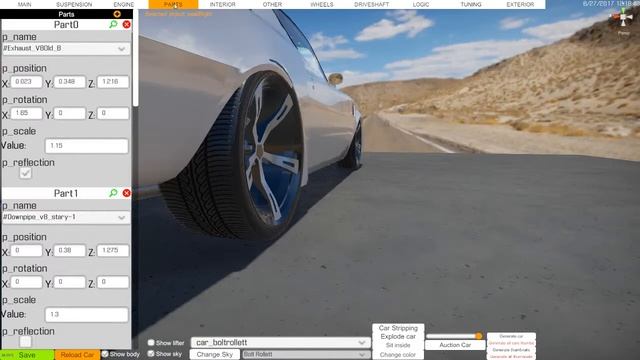Click the Part1 rotation Z field
This screenshot has height=360, width=640.
point(113,282)
